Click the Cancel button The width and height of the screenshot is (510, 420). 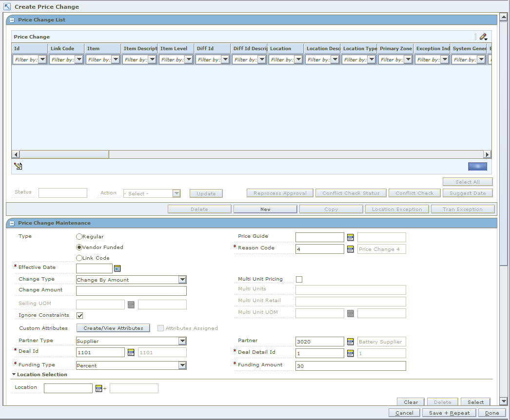coord(404,413)
